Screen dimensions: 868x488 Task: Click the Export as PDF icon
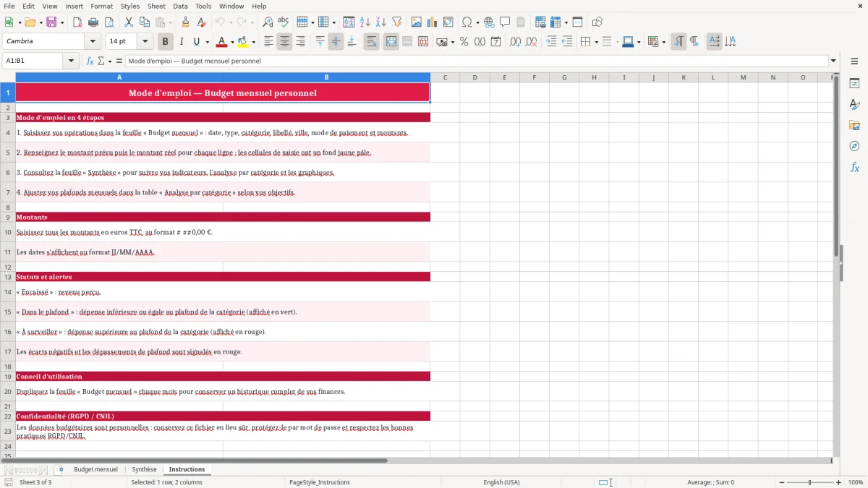pyautogui.click(x=77, y=22)
